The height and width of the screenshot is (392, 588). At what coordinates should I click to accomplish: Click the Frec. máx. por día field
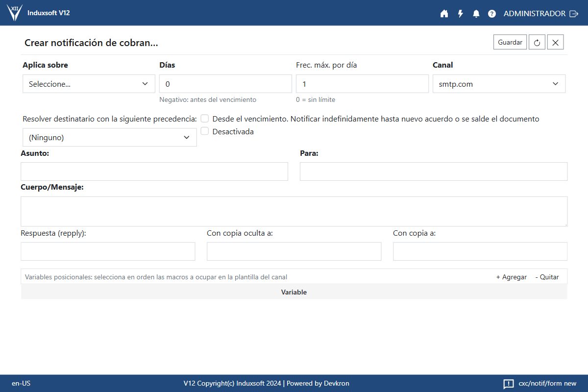pyautogui.click(x=362, y=84)
